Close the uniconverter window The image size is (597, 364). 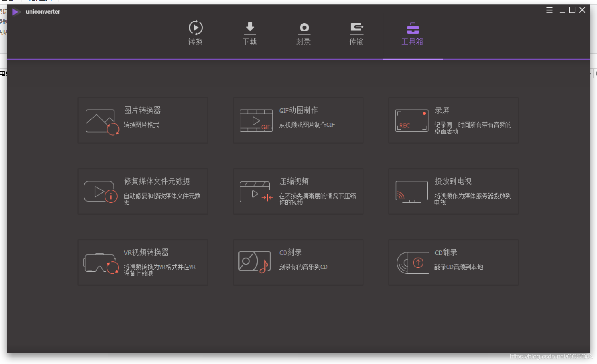582,10
